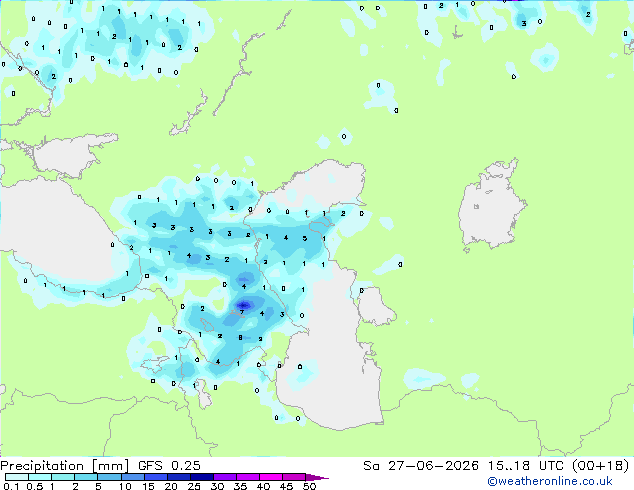Select the 10–15 mm legend color swatch

[x=132, y=477]
